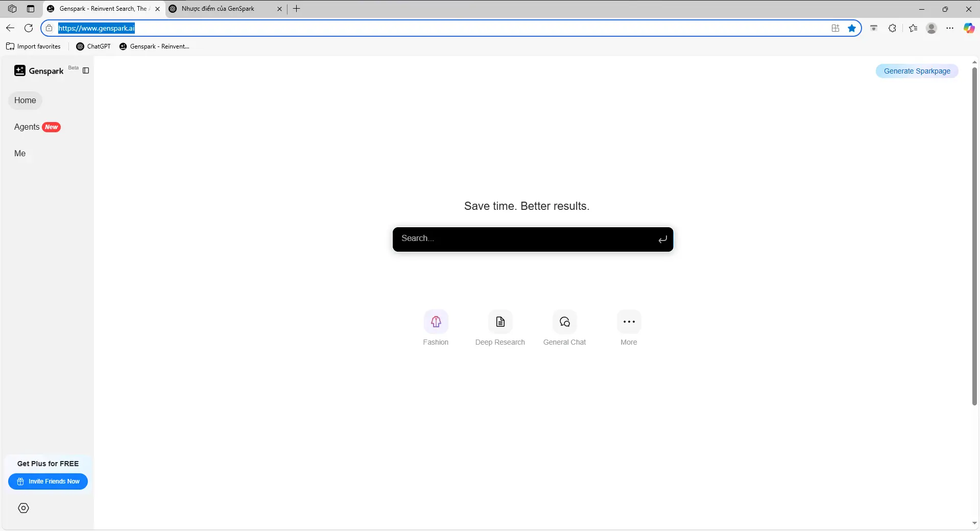This screenshot has height=531, width=980.
Task: Open the Me section
Action: pyautogui.click(x=20, y=153)
